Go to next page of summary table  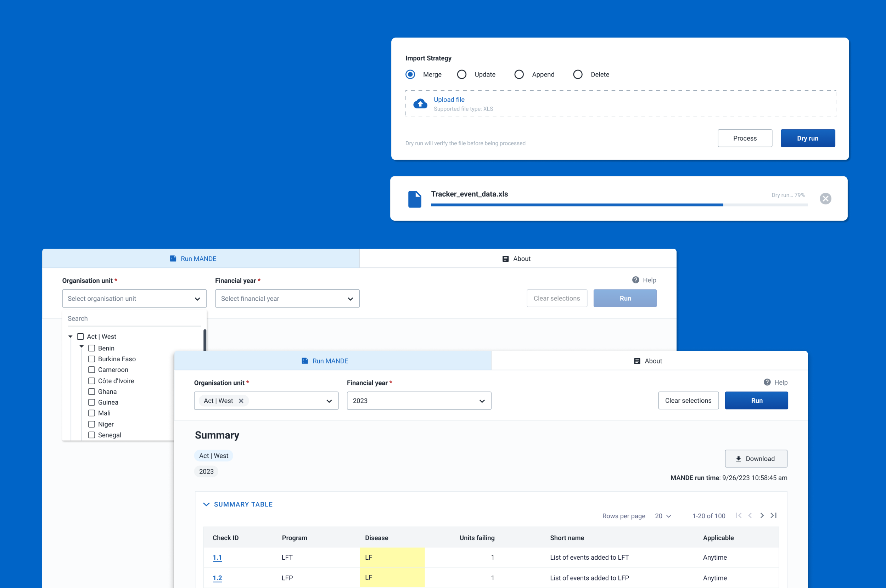click(762, 516)
